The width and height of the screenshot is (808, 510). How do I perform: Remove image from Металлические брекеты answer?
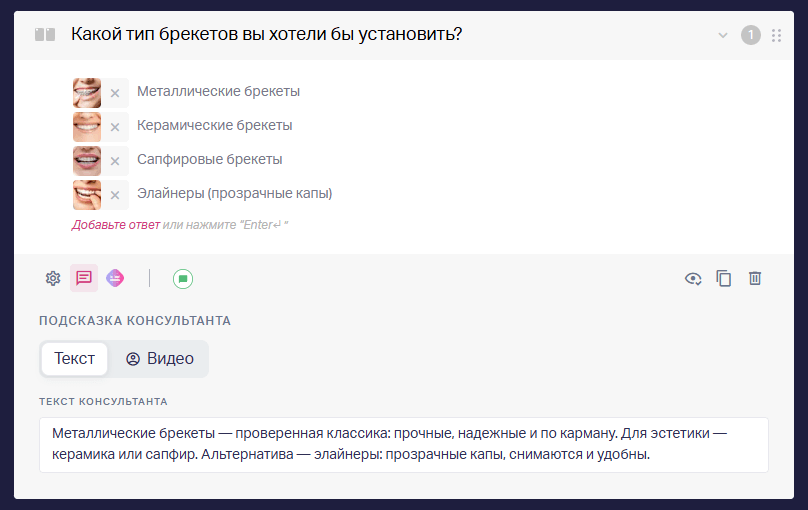click(x=115, y=93)
